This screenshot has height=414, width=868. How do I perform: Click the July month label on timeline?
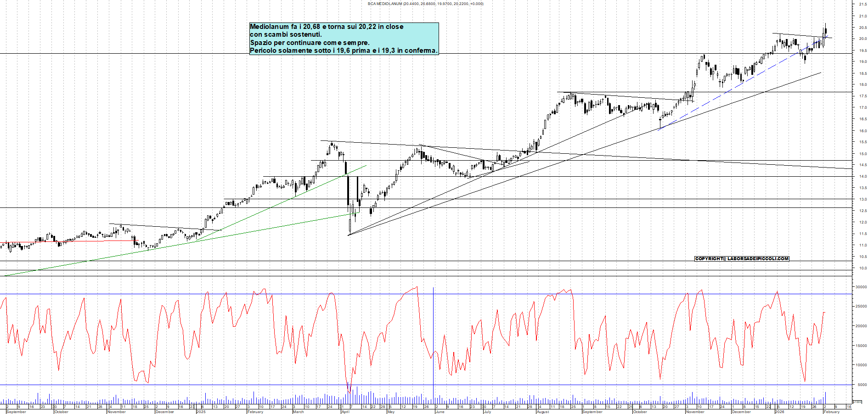pos(487,412)
